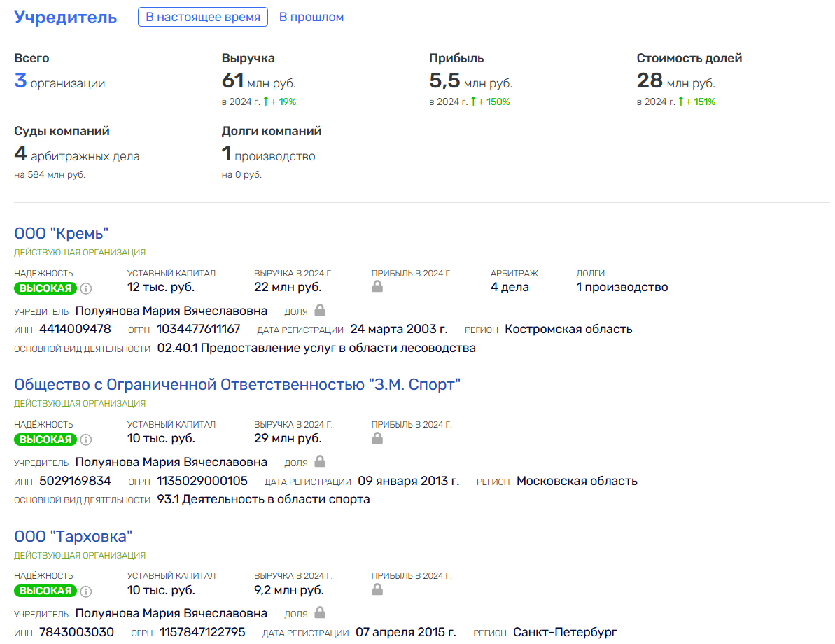Open the ООО "Кремь" company page
The image size is (835, 644).
[62, 233]
